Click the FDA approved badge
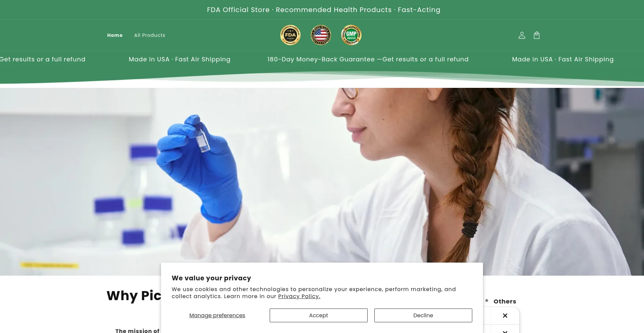The width and height of the screenshot is (644, 333). click(290, 35)
